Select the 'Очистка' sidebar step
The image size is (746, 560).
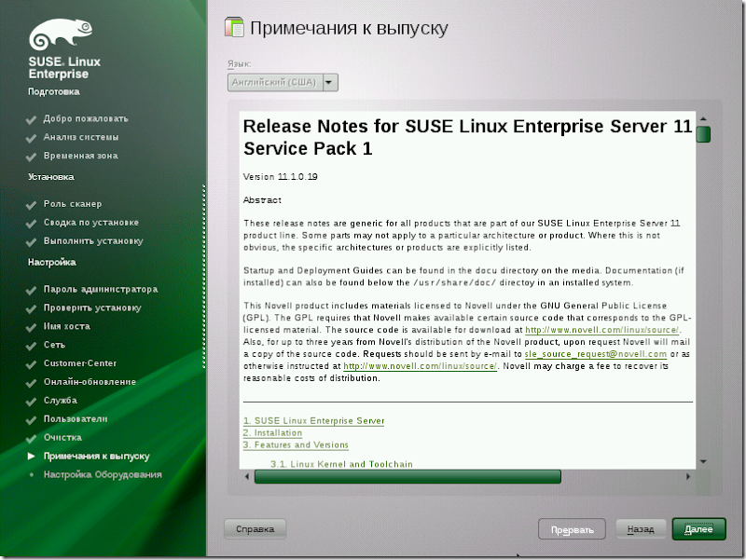coord(62,437)
